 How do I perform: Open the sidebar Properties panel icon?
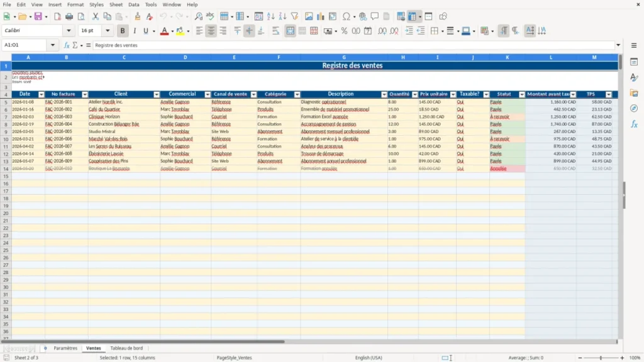pyautogui.click(x=634, y=62)
